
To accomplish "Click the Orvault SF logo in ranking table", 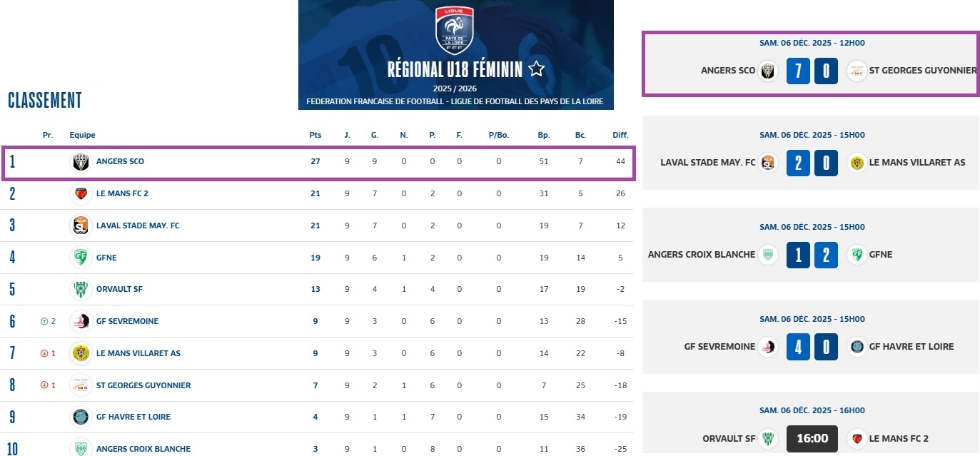I will (x=81, y=289).
